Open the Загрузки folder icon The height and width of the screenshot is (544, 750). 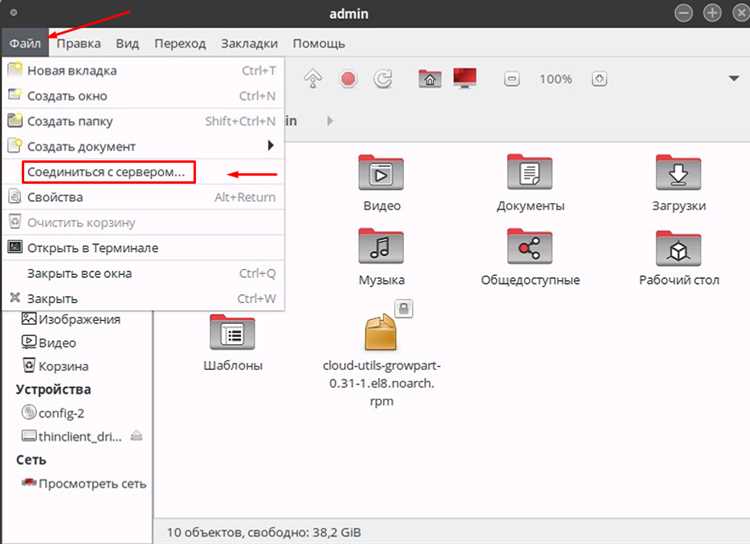pos(679,172)
